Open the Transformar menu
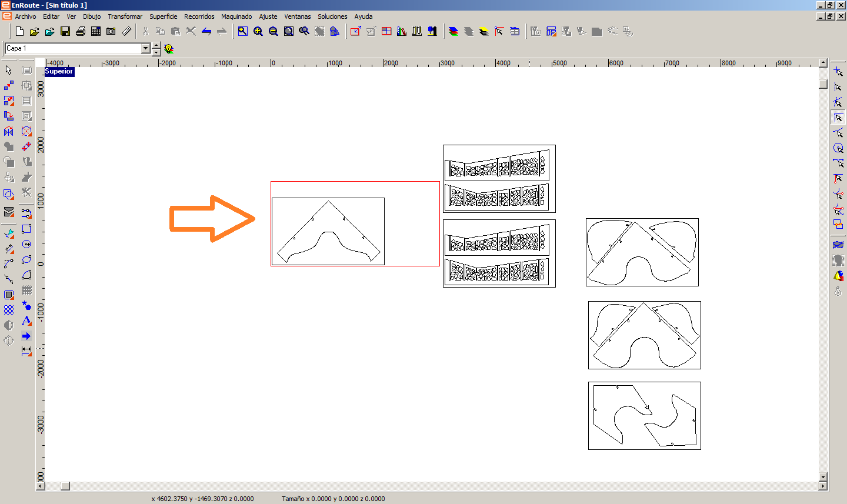 [x=125, y=16]
